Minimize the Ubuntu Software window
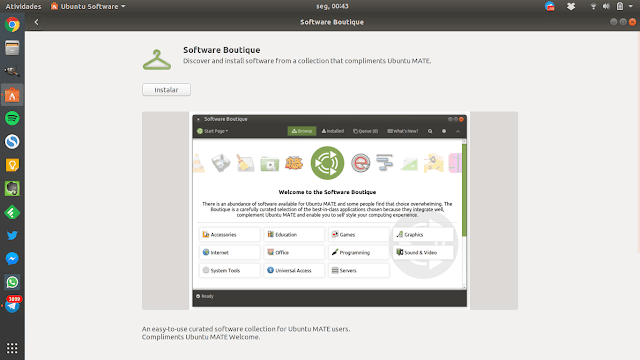Image resolution: width=640 pixels, height=360 pixels. click(613, 22)
